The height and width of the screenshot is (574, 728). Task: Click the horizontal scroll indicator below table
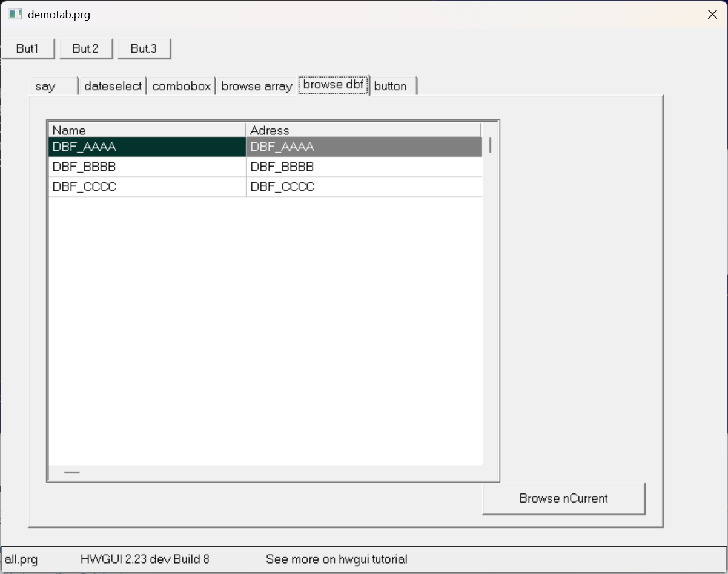(x=71, y=472)
